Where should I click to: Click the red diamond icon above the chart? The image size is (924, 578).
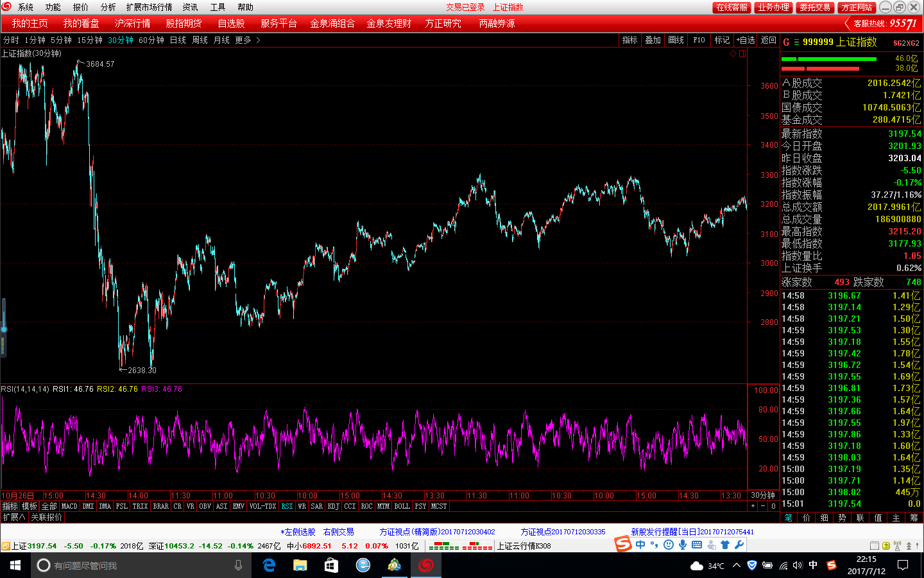(x=733, y=54)
